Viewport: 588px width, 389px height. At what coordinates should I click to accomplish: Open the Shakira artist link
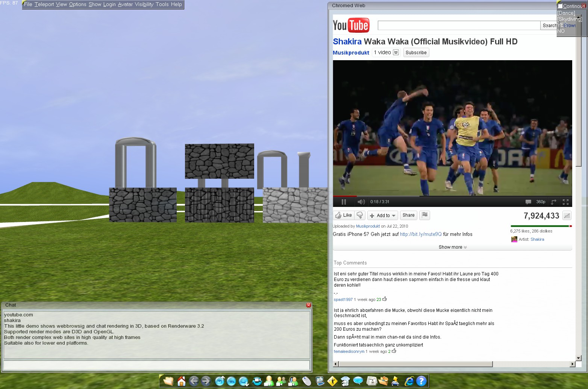pos(537,239)
